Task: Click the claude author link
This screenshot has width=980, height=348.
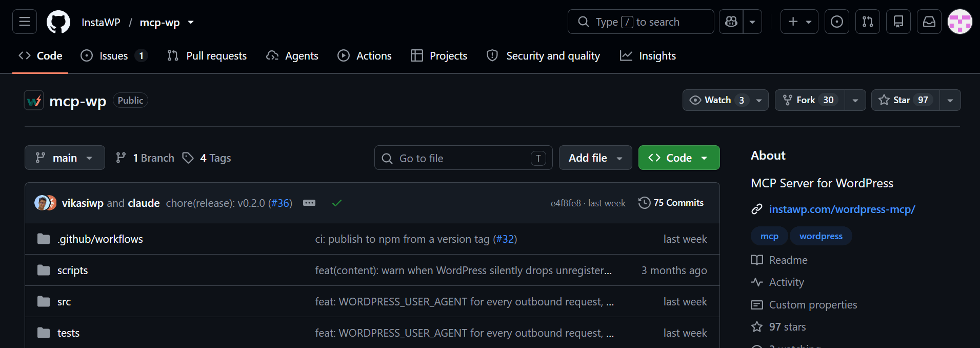Action: 144,203
